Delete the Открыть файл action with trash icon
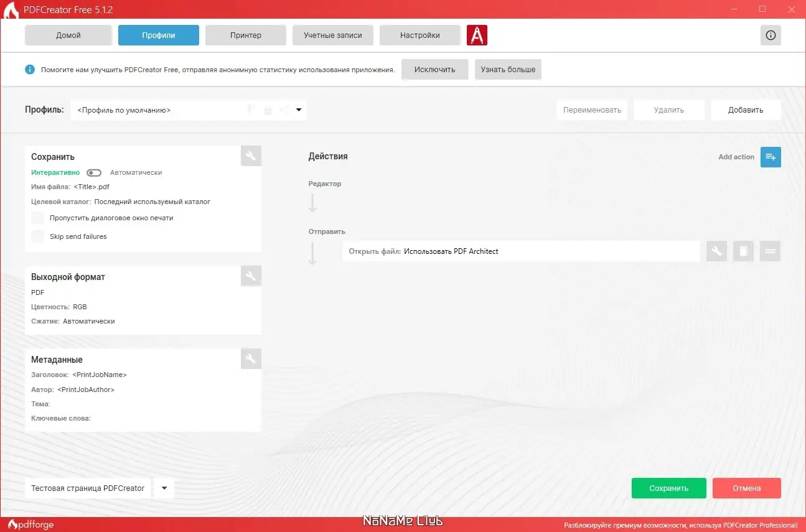806x532 pixels. point(743,251)
